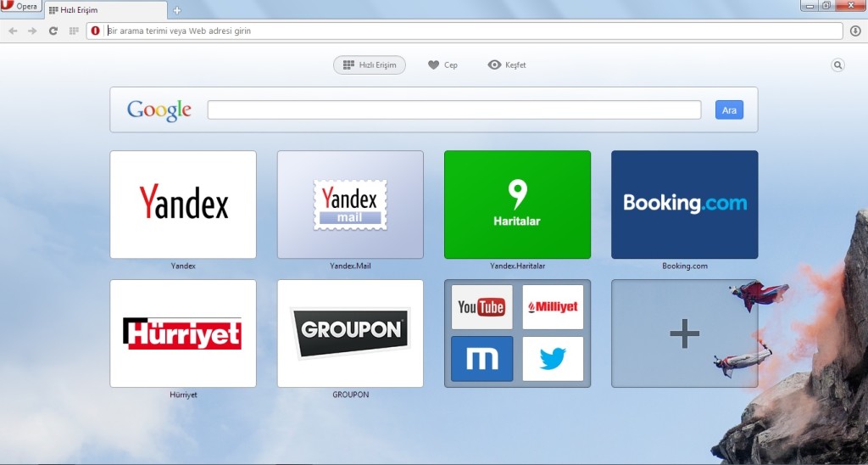Open the GROUPON speed dial tile
This screenshot has height=465, width=868.
coord(350,333)
